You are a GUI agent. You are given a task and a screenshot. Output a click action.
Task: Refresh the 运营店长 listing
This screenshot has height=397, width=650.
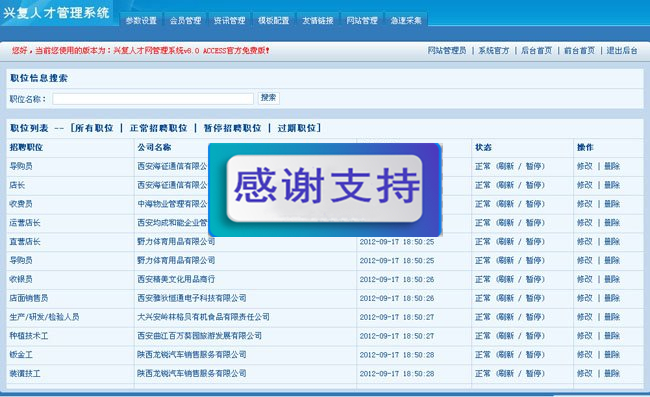pos(507,223)
